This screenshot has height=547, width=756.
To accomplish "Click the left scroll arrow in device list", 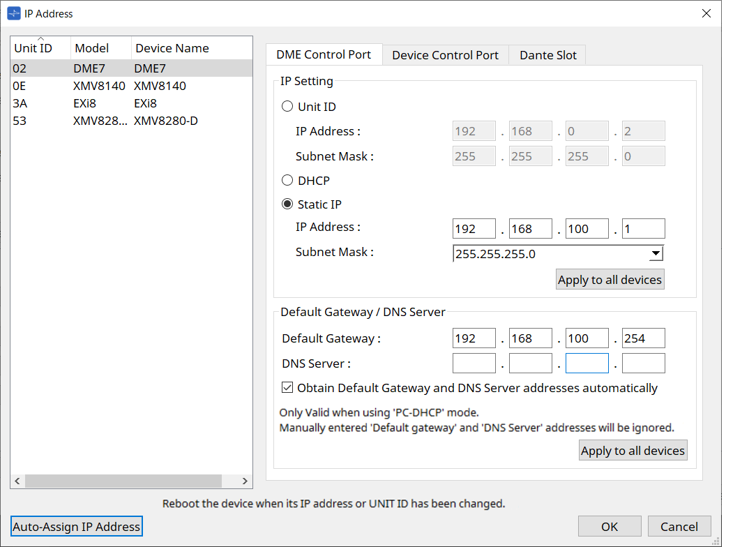I will coord(17,481).
